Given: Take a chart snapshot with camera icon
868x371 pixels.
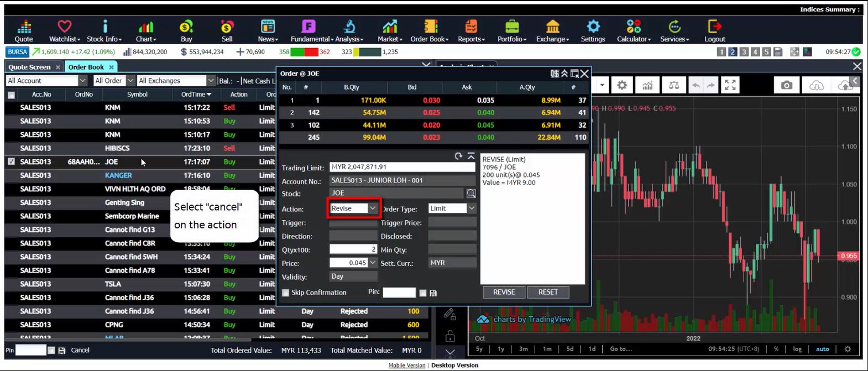Looking at the screenshot, I should point(787,85).
